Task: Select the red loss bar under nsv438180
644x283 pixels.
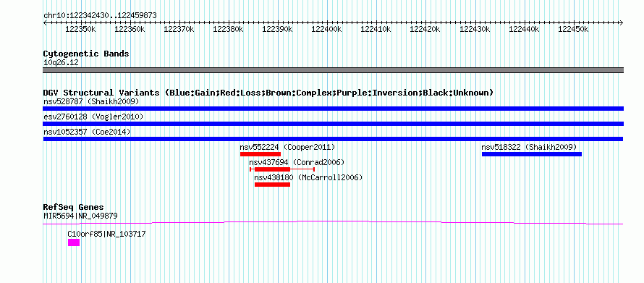Action: pyautogui.click(x=272, y=185)
